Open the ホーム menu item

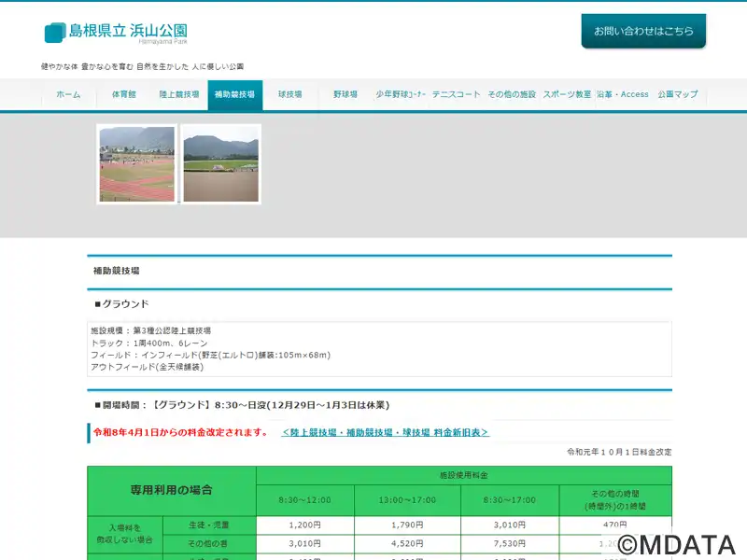(68, 95)
